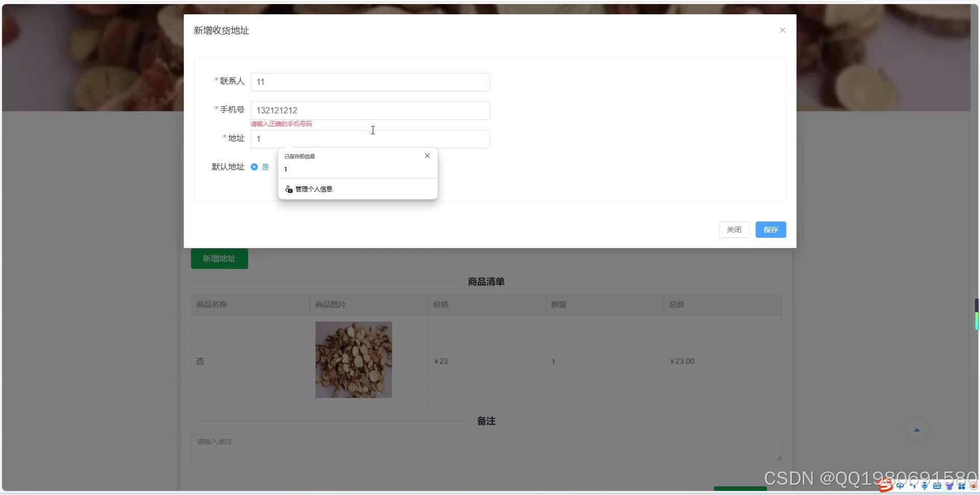Select 是 radio for 默认地址

point(254,167)
